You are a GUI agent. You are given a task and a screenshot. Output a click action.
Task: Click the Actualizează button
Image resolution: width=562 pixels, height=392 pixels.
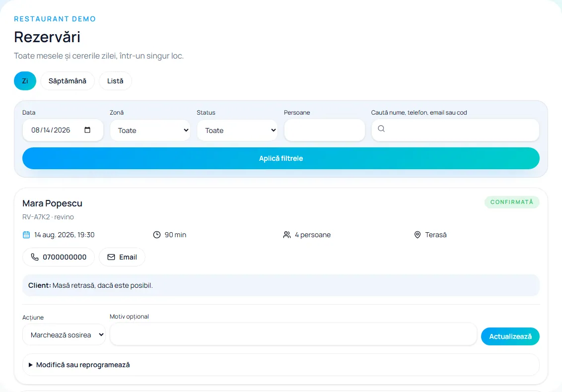[x=510, y=336]
